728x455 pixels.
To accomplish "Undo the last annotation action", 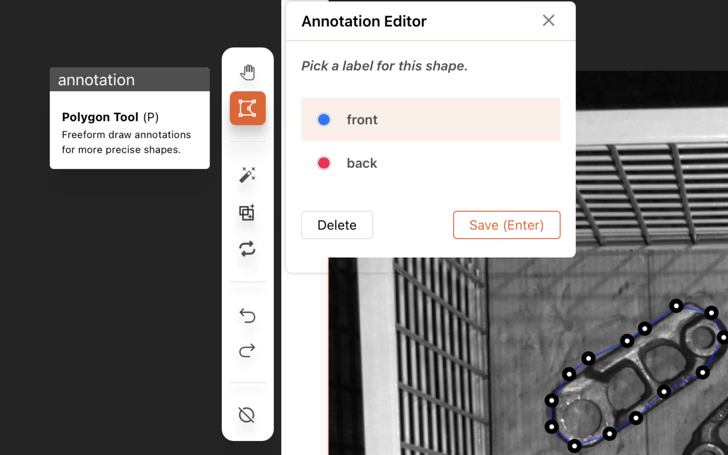I will coord(247,316).
